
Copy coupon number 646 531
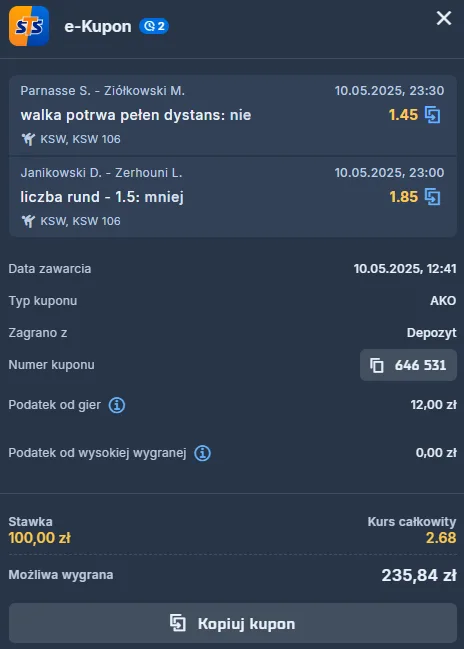[408, 365]
